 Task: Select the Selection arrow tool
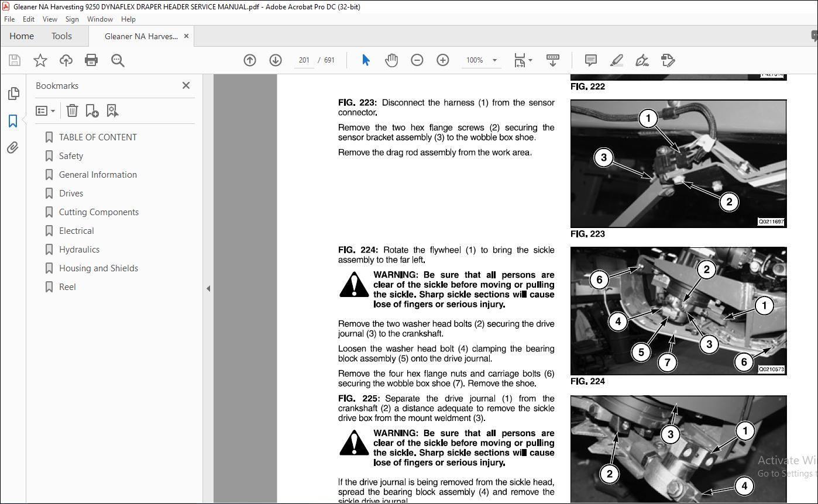pyautogui.click(x=366, y=60)
